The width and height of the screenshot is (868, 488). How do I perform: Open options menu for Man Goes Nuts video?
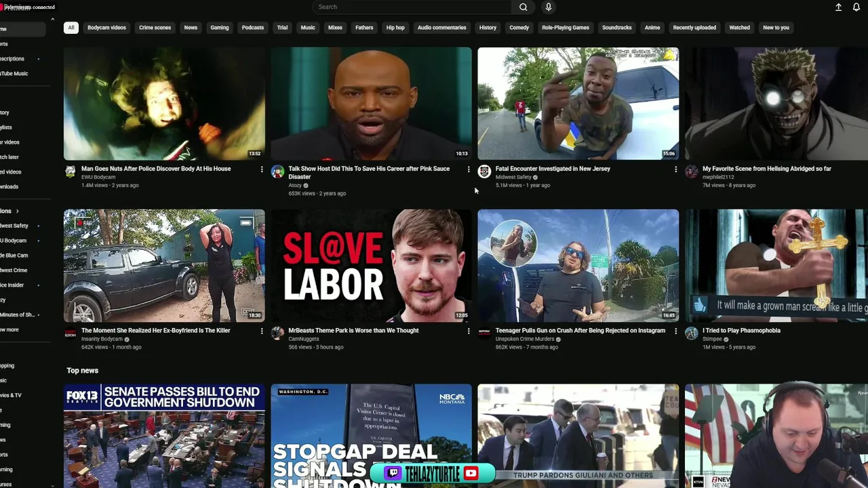click(262, 169)
